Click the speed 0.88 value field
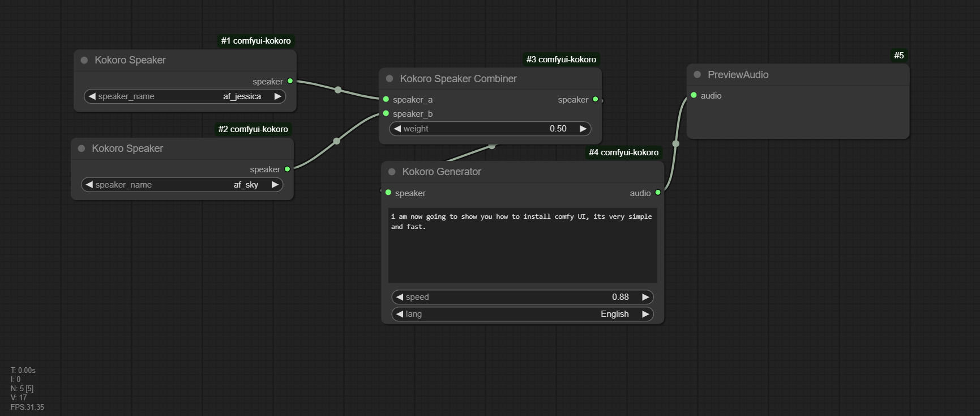Image resolution: width=980 pixels, height=416 pixels. pyautogui.click(x=523, y=297)
